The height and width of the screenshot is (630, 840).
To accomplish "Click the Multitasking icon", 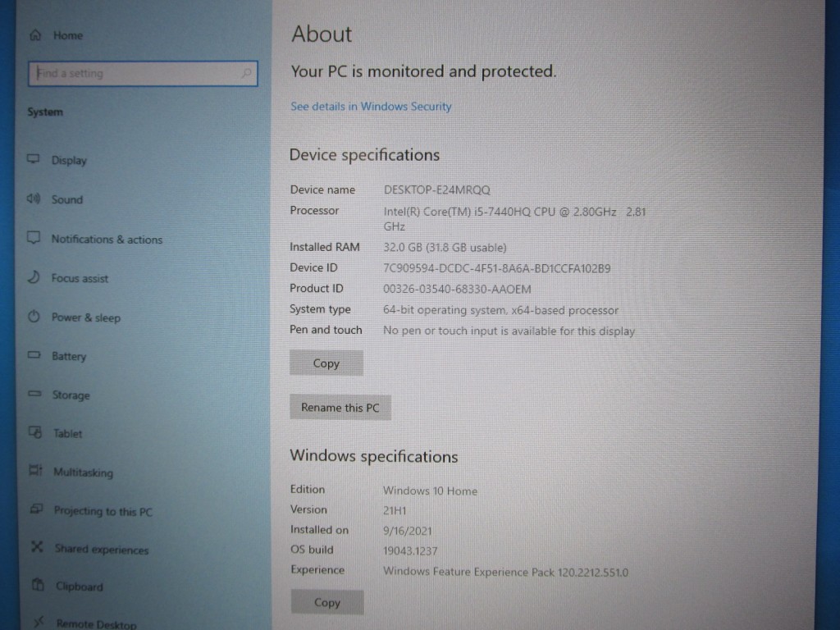I will (x=35, y=471).
